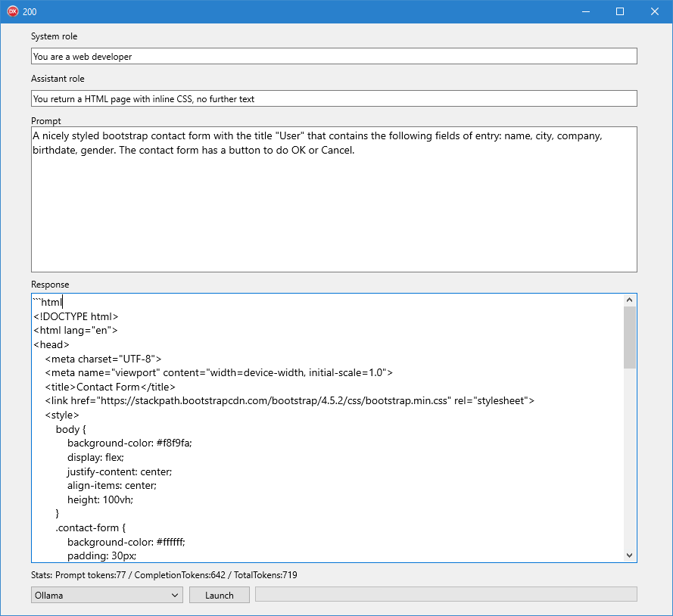The width and height of the screenshot is (673, 616).
Task: Click the Stats token count line
Action: [x=164, y=575]
